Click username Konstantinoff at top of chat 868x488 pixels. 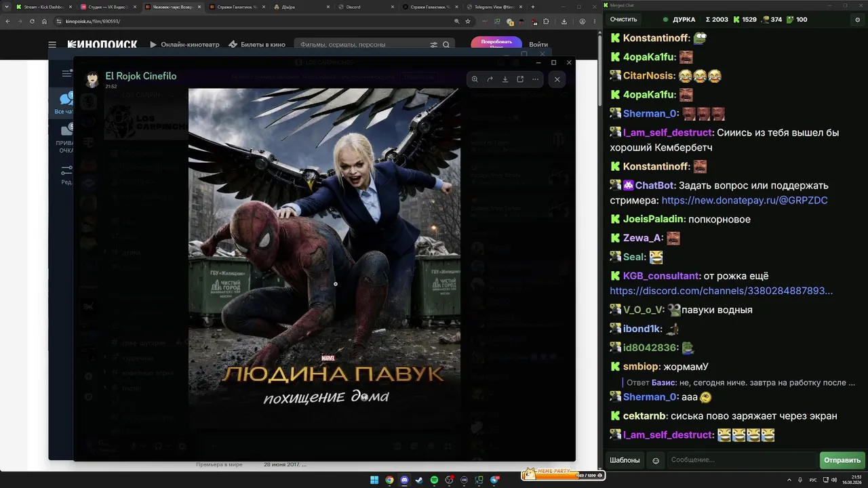pyautogui.click(x=656, y=38)
